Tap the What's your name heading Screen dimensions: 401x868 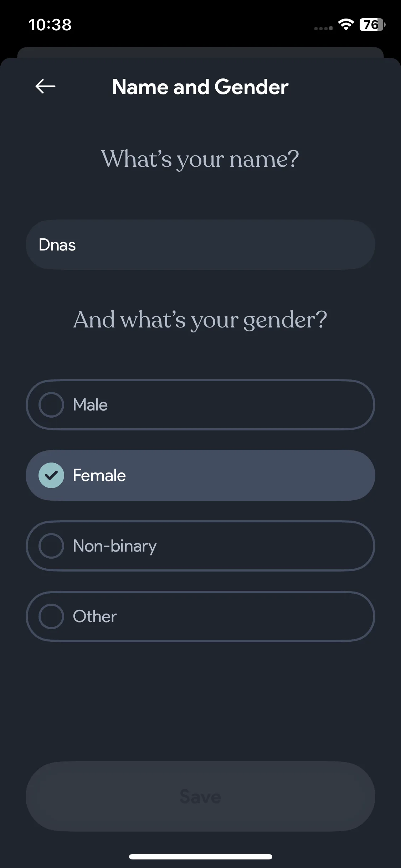coord(200,159)
